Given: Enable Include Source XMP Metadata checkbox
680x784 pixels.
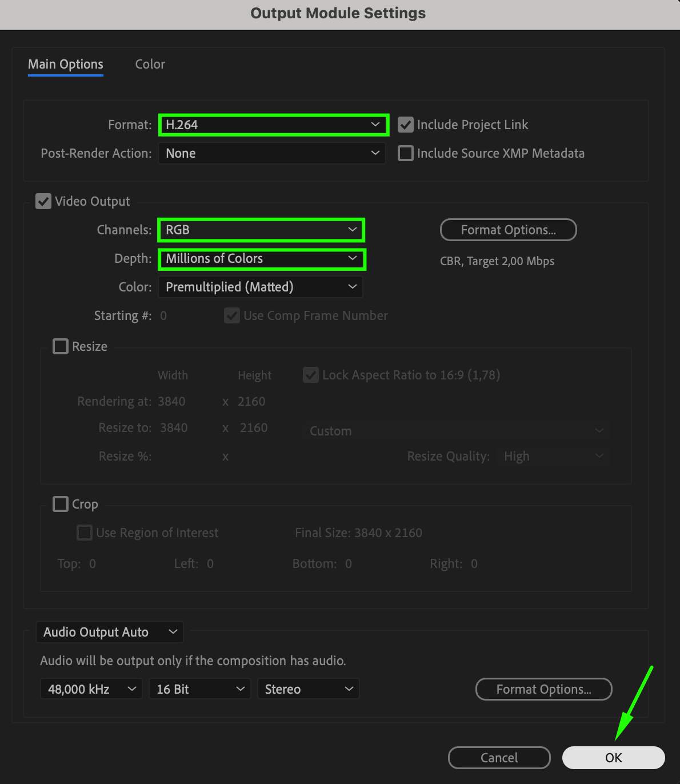Looking at the screenshot, I should pos(405,153).
